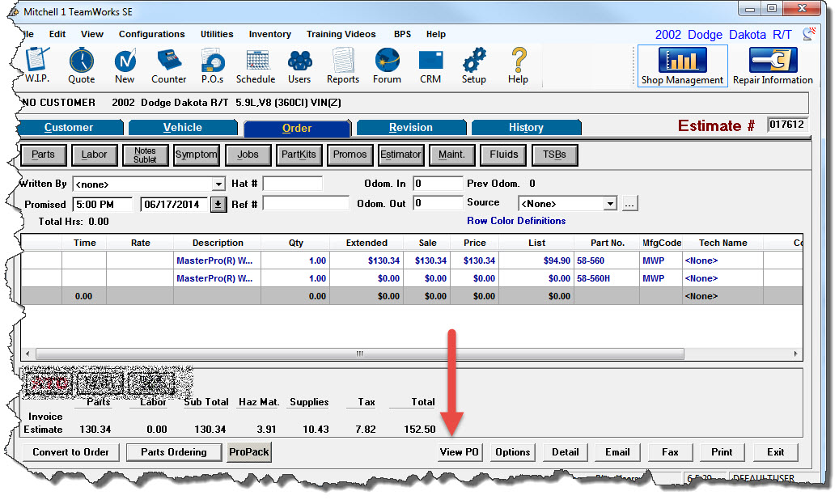Switch to the Customer tab
This screenshot has width=839, height=504.
[x=70, y=127]
